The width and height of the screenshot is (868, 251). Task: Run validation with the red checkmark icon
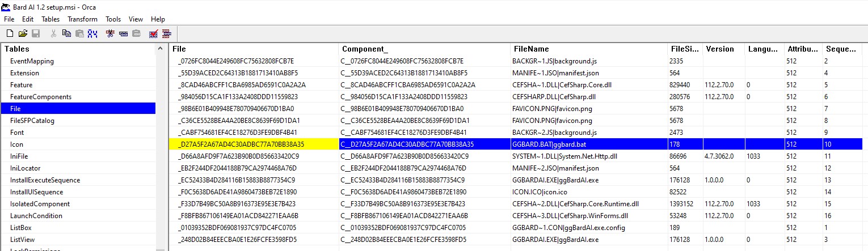(153, 33)
